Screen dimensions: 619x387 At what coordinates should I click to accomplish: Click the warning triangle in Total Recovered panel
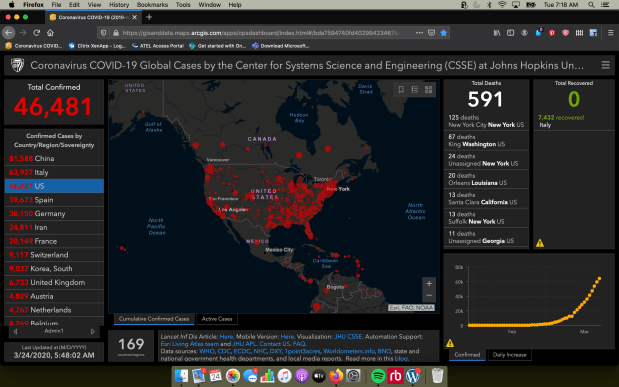point(540,243)
